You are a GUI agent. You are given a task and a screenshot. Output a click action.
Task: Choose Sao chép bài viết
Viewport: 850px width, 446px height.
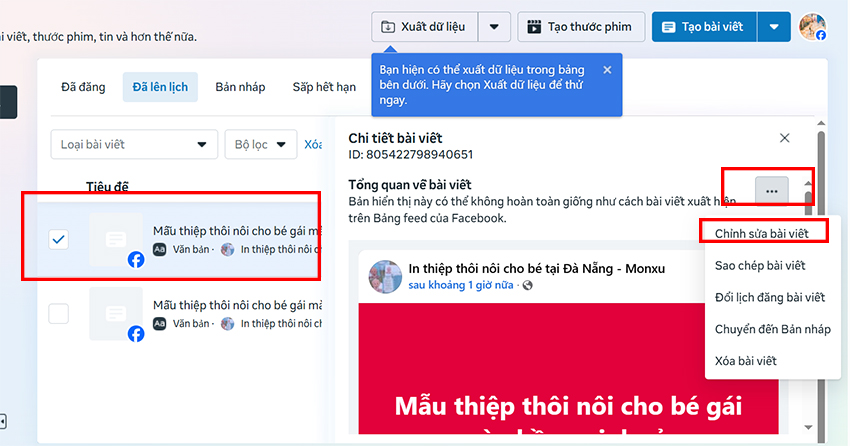click(x=759, y=266)
